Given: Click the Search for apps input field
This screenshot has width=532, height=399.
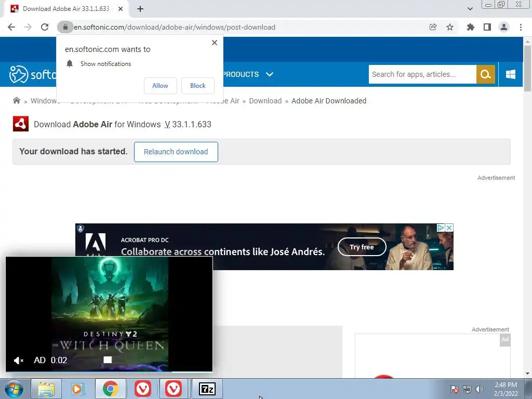Looking at the screenshot, I should click(x=422, y=74).
